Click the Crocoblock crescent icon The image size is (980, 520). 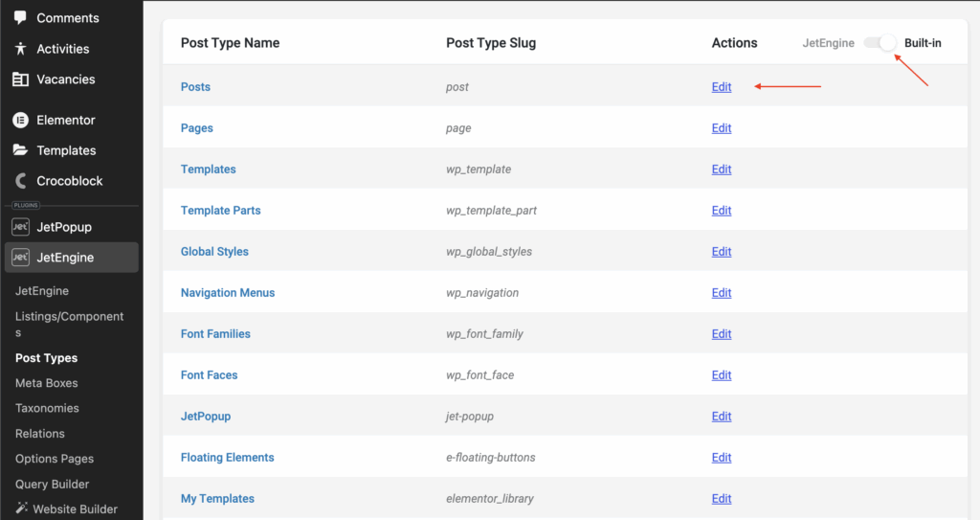pyautogui.click(x=21, y=181)
